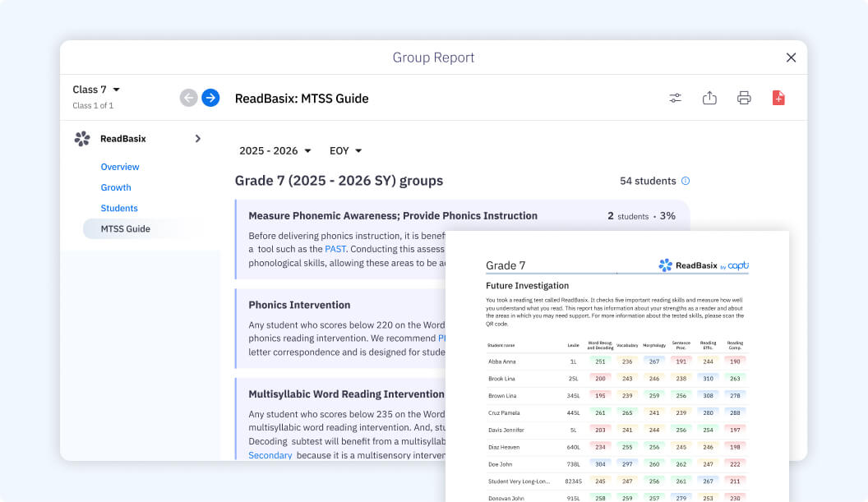The height and width of the screenshot is (502, 868).
Task: Open the filter settings sliders icon
Action: [675, 98]
